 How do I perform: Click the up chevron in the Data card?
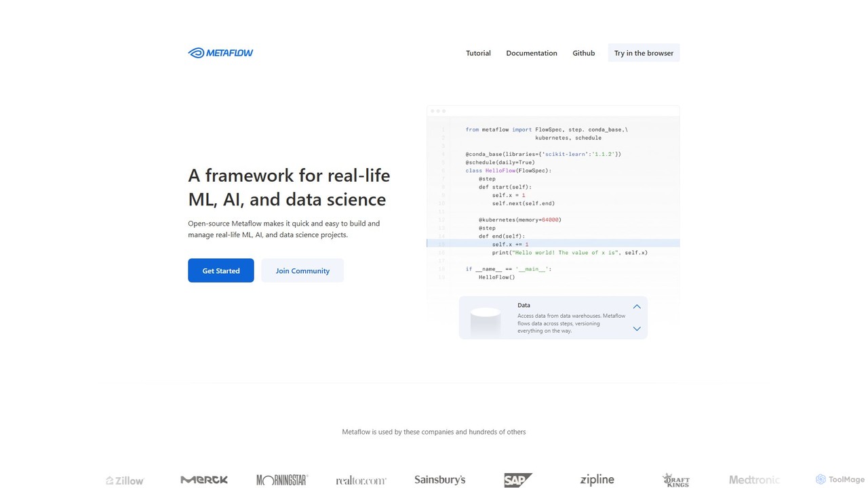[637, 306]
